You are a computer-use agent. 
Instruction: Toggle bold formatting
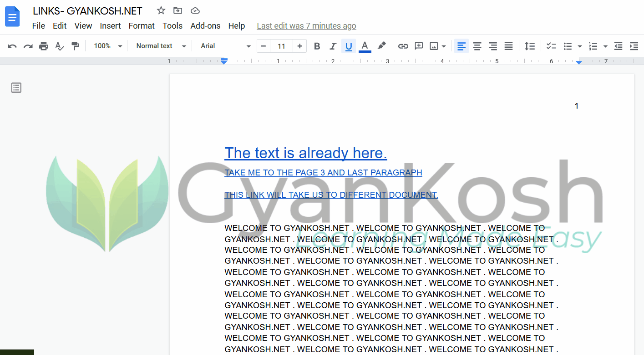click(x=317, y=46)
